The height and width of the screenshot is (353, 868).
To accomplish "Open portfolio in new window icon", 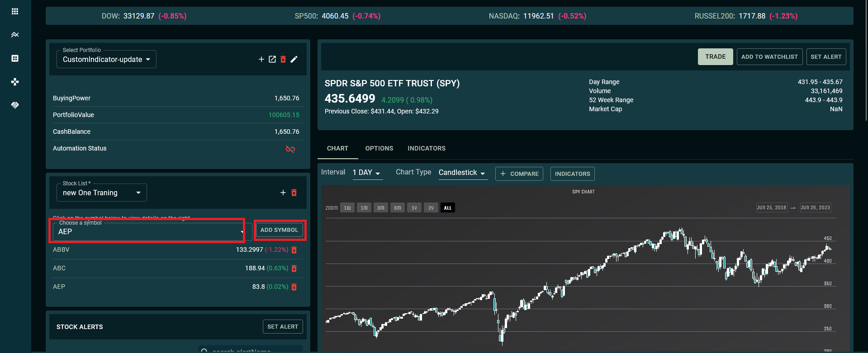I will point(272,59).
